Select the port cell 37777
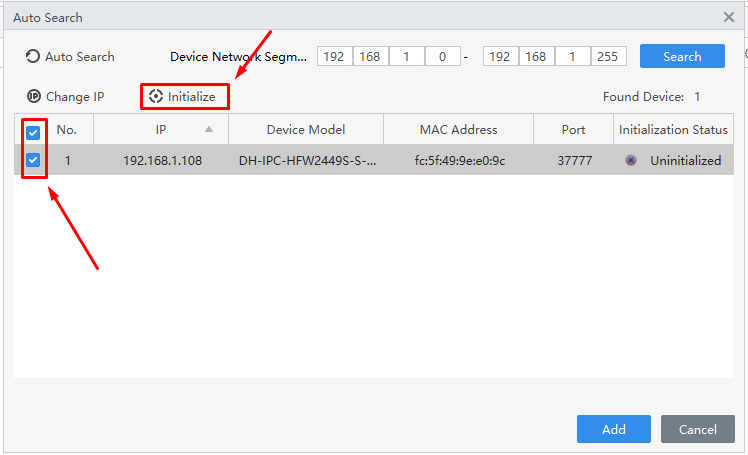748x455 pixels. 575,160
